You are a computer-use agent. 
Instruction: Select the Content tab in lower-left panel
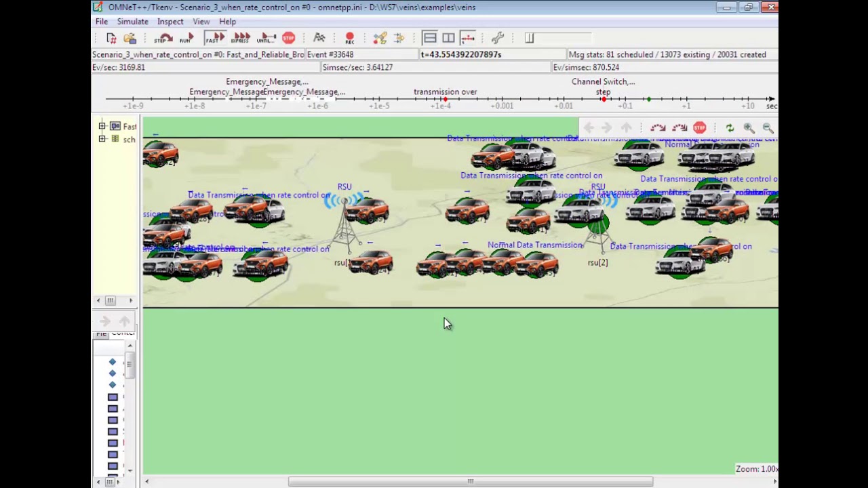pyautogui.click(x=123, y=333)
